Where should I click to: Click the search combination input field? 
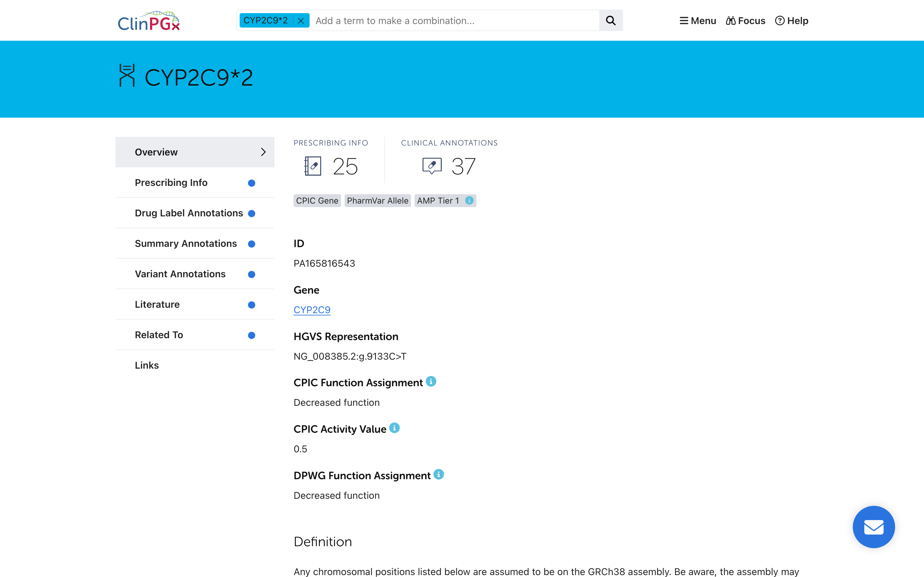pyautogui.click(x=454, y=21)
